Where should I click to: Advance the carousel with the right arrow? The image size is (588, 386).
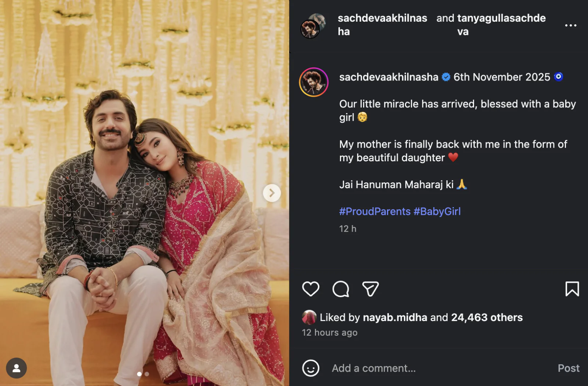272,192
